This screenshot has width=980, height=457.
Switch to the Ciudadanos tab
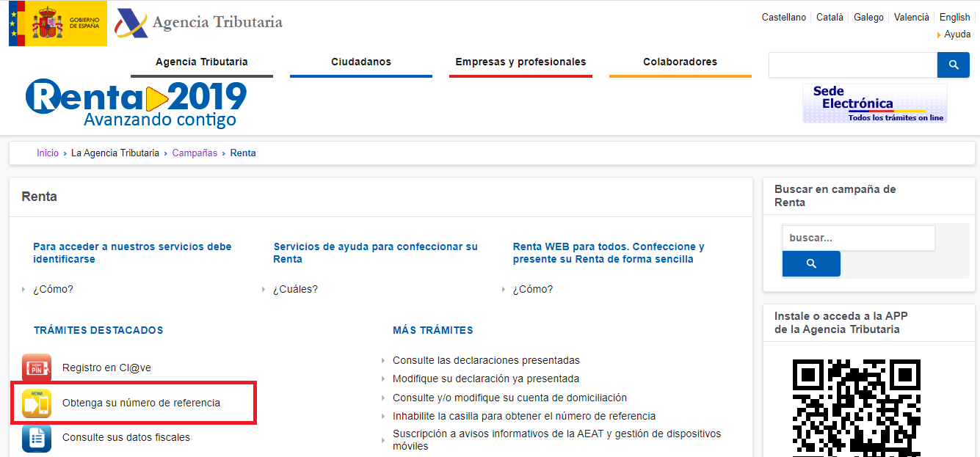[360, 62]
